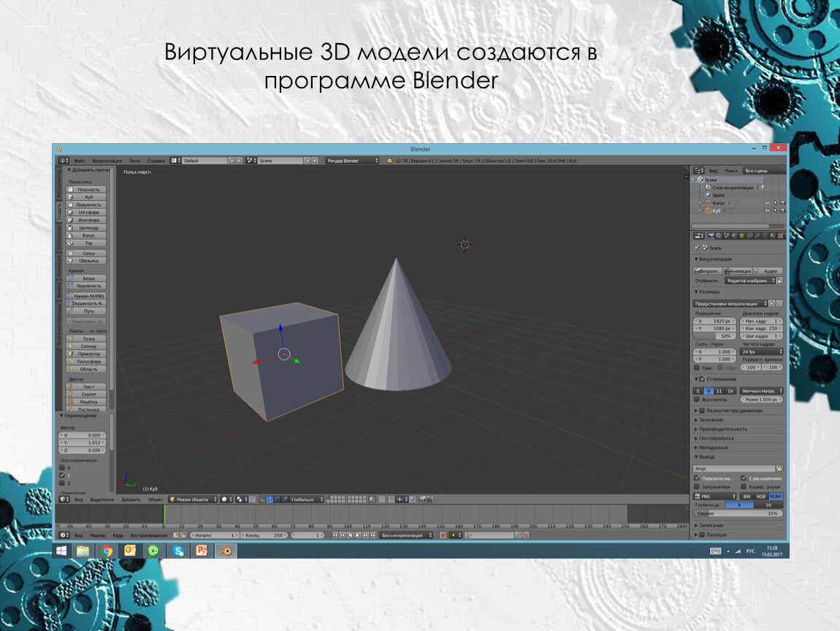
Task: Toggle the X axis constraint checkbox
Action: click(62, 468)
